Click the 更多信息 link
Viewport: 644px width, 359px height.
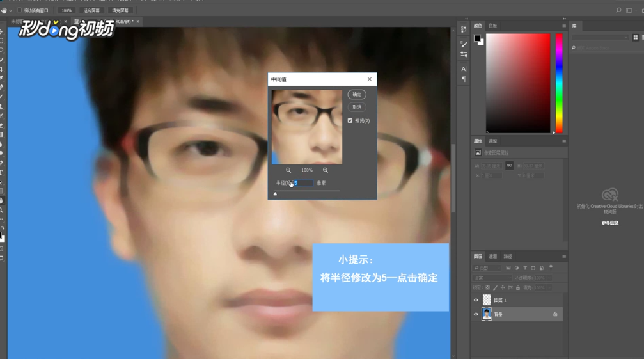coord(610,223)
